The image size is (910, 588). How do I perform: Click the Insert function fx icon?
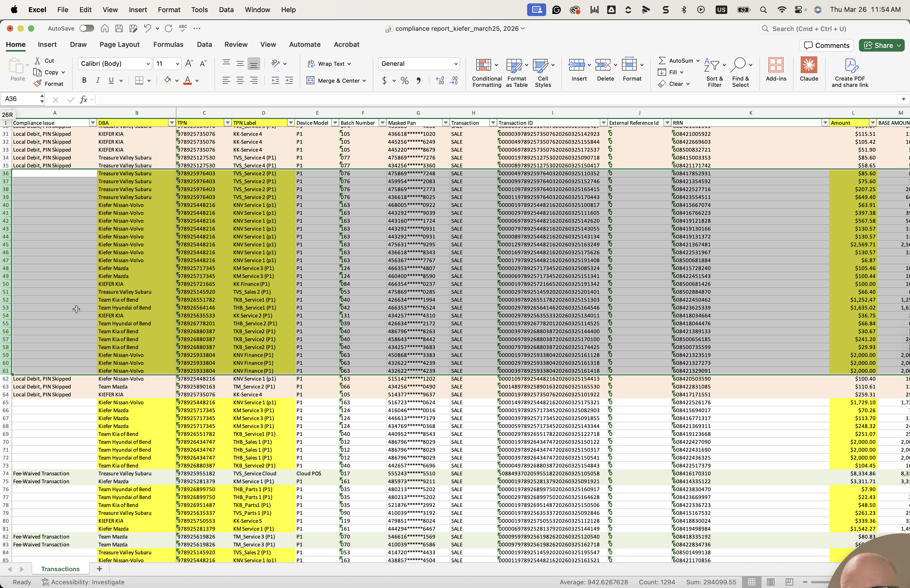pyautogui.click(x=83, y=99)
